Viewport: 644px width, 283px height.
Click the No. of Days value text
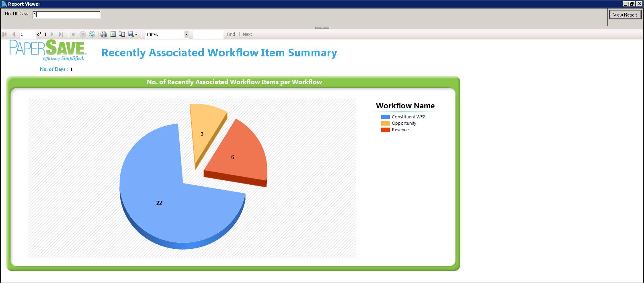[72, 69]
